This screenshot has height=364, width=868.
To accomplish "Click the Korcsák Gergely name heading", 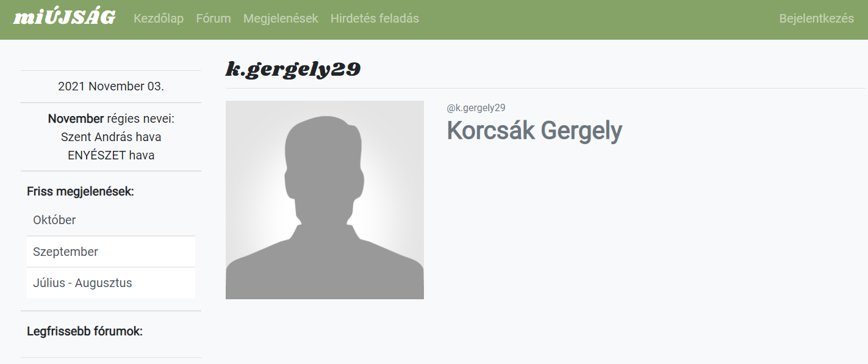I will (534, 131).
